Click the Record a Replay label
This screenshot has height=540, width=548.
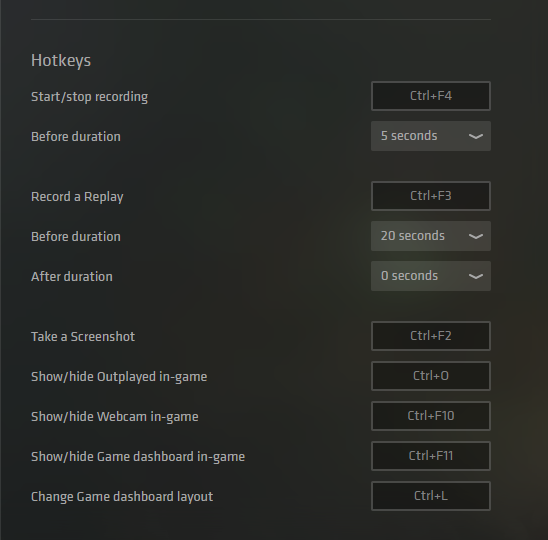77,197
